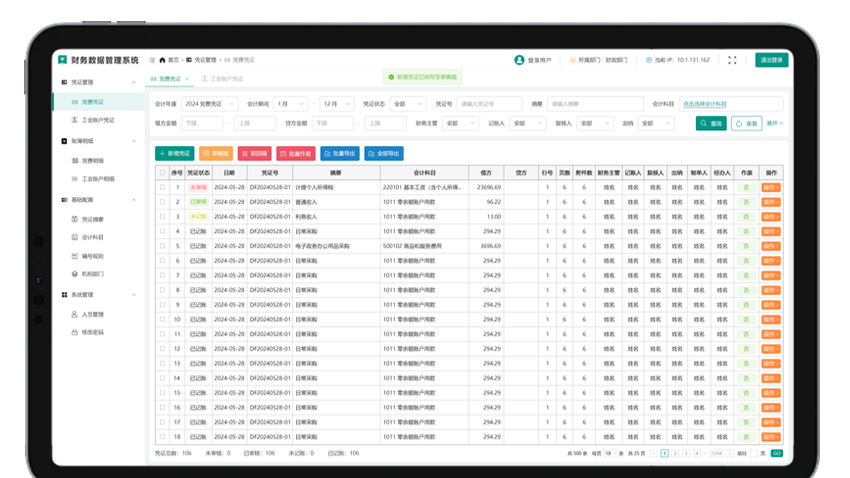This screenshot has width=850, height=478.
Task: Click the 登录用户 user avatar icon
Action: coord(519,60)
